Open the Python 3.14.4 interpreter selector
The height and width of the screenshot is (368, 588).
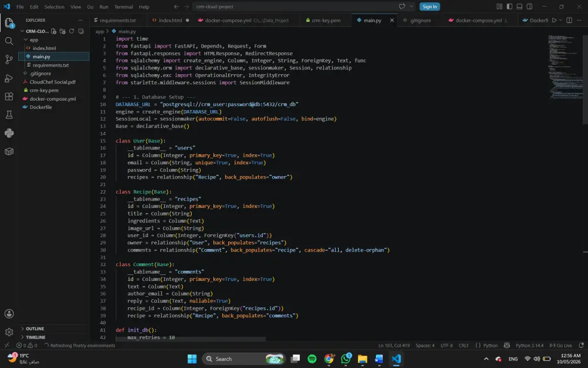click(529, 346)
